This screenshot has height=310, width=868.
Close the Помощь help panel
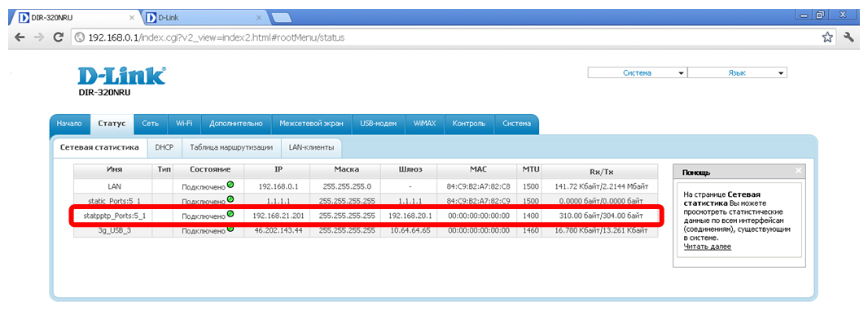[x=798, y=171]
